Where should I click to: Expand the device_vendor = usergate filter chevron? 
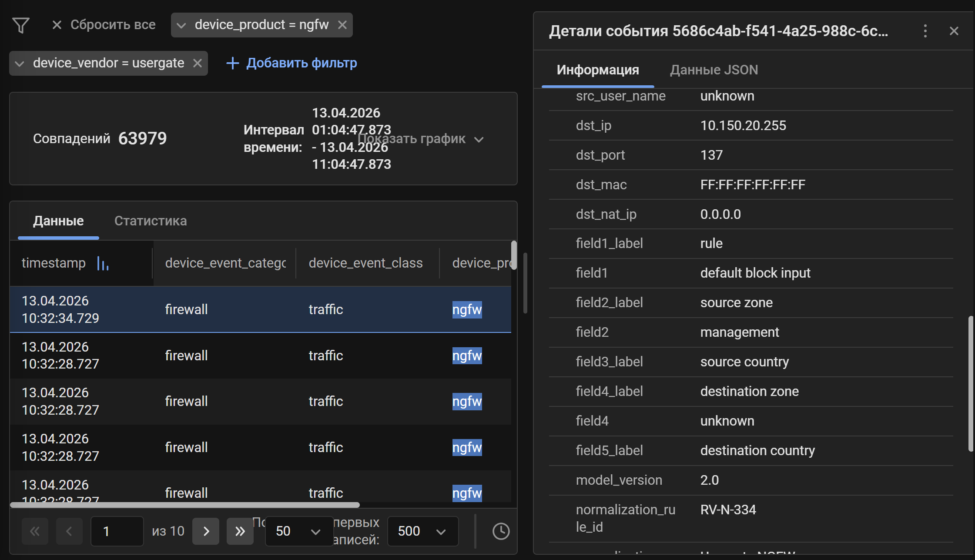(x=20, y=64)
